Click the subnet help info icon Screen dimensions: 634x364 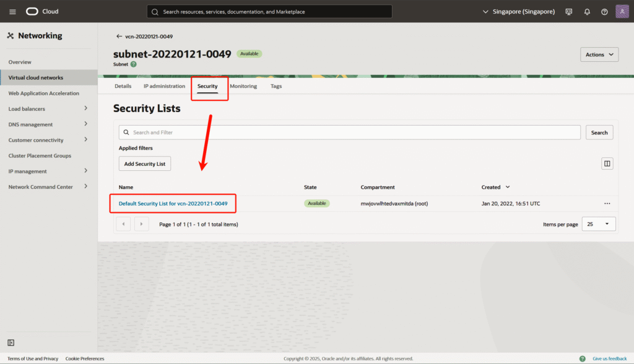(134, 64)
